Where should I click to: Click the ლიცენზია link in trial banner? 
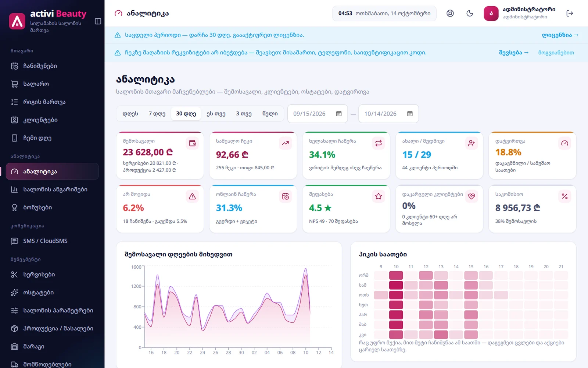coord(560,35)
